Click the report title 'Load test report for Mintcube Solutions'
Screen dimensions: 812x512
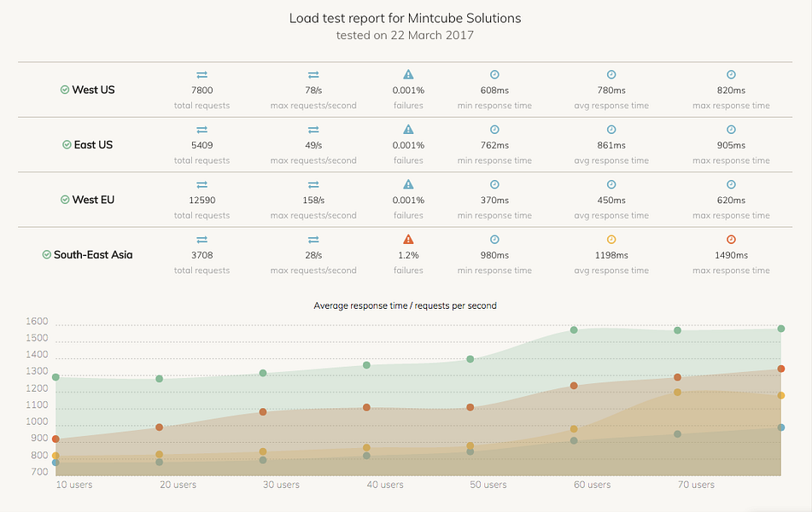405,18
